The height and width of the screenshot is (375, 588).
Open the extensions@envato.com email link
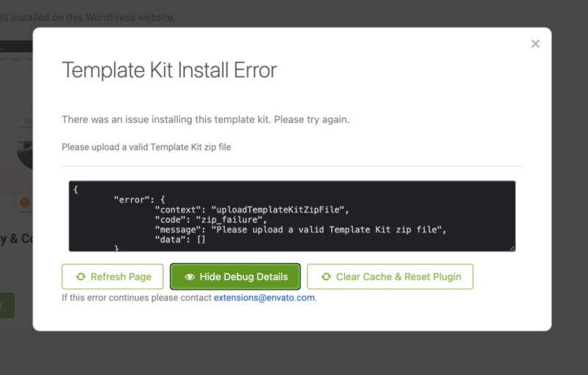coord(264,298)
